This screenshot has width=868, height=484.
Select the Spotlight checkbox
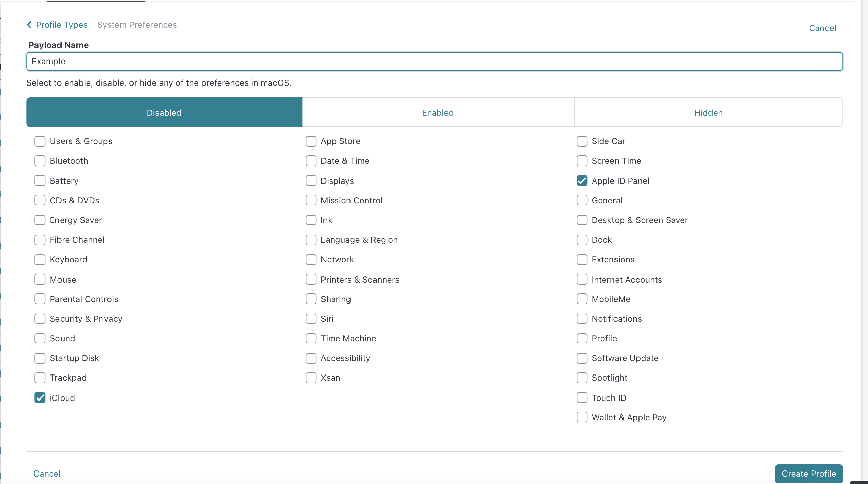(582, 378)
